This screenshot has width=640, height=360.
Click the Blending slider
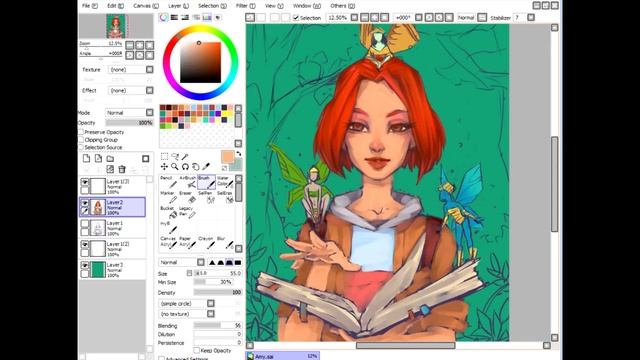pos(218,325)
